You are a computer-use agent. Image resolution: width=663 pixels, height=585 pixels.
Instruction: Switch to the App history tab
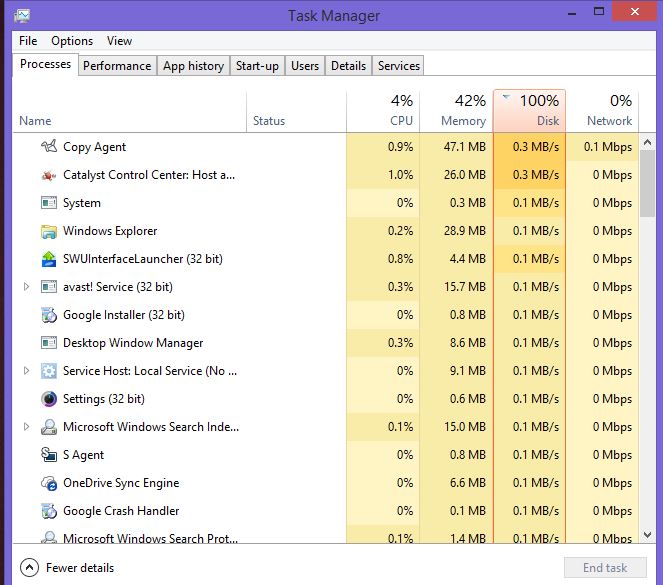(193, 66)
